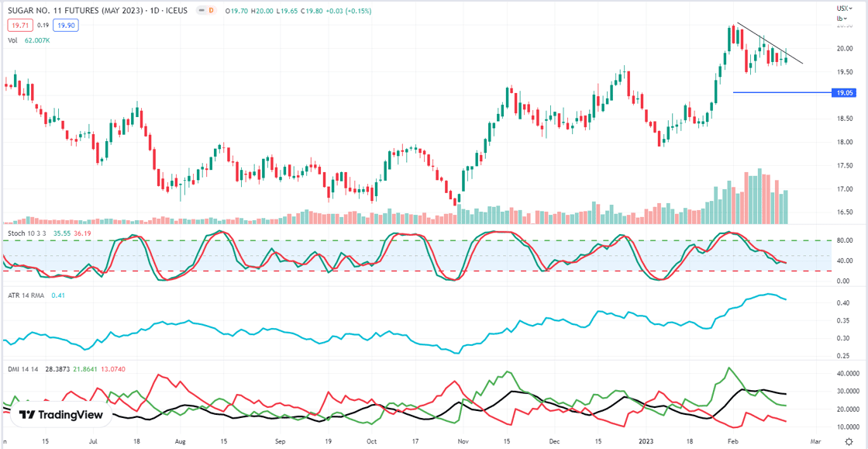
Task: Click the 0.25 ATR scale label
Action: click(842, 356)
